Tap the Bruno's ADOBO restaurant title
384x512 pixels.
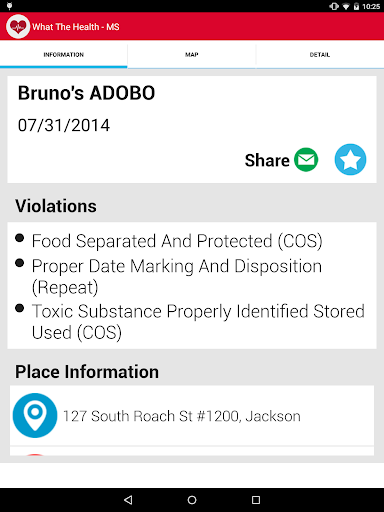coord(86,93)
